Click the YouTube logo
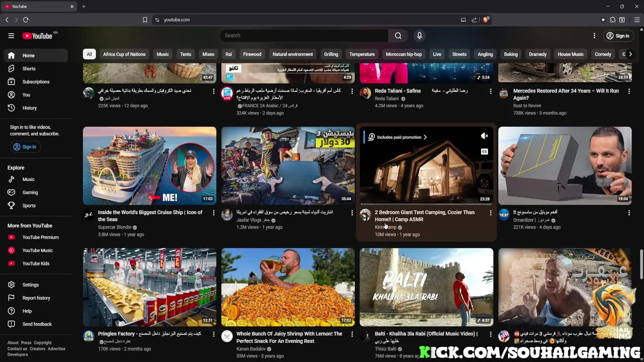Image resolution: width=644 pixels, height=362 pixels. 37,36
